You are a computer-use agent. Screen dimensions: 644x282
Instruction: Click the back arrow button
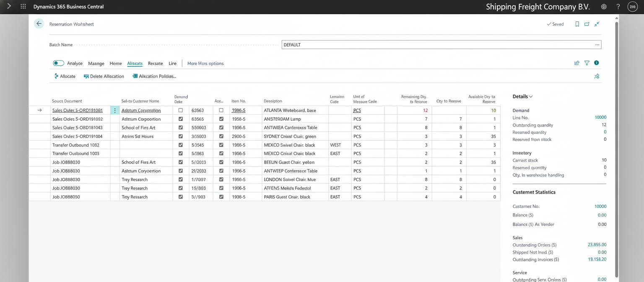coord(39,24)
